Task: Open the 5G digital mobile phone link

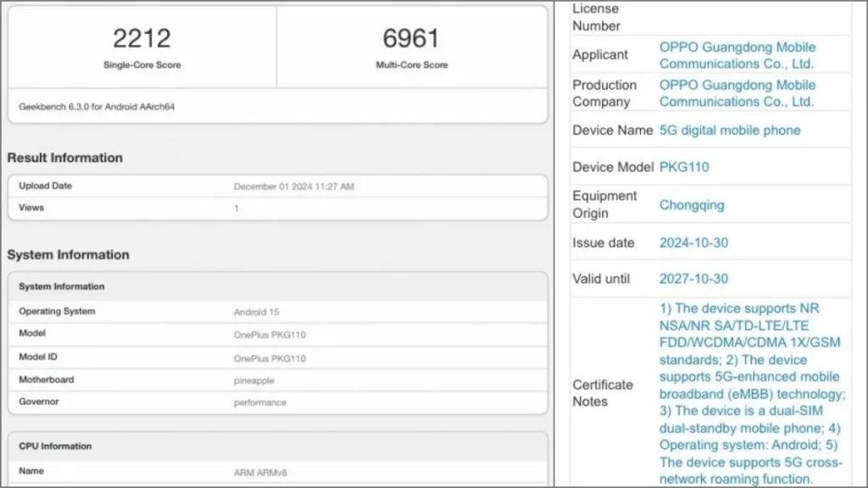Action: (x=730, y=130)
